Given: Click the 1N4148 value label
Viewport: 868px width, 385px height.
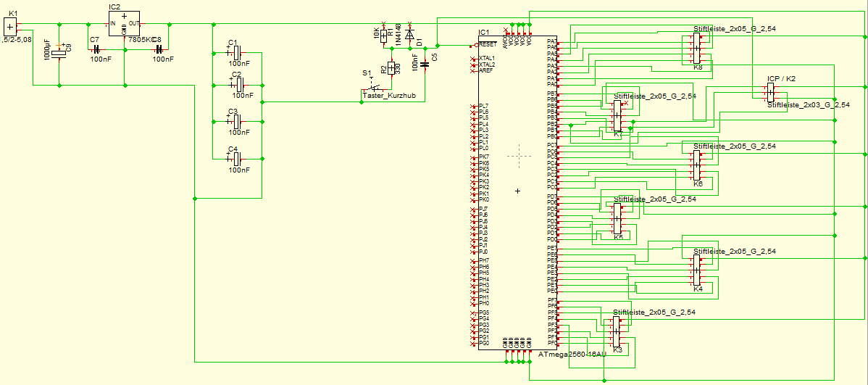Looking at the screenshot, I should [x=400, y=35].
